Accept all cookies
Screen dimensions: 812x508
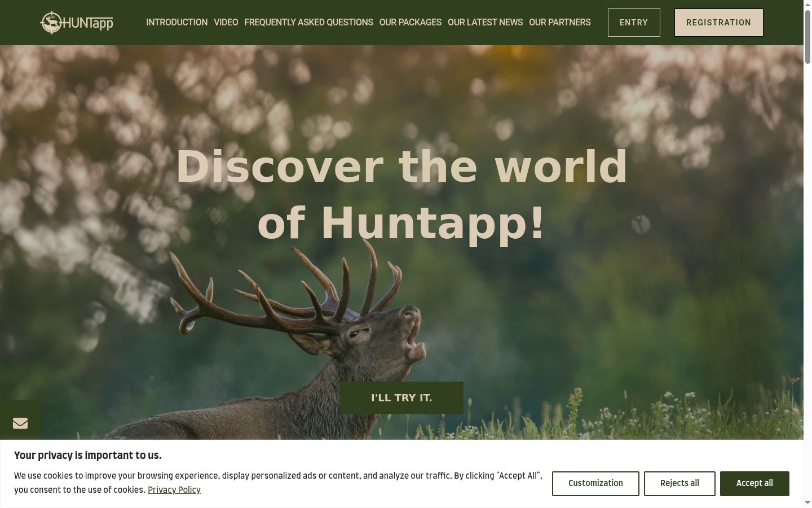[x=754, y=484]
